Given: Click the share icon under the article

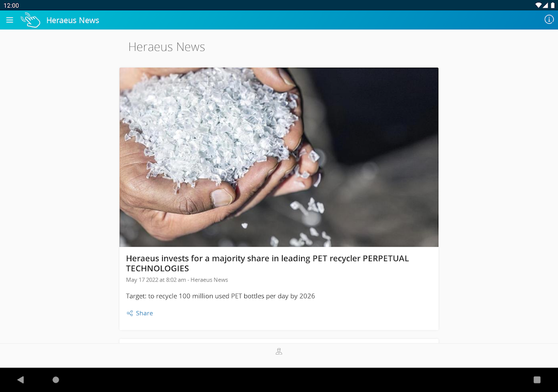Looking at the screenshot, I should (x=130, y=313).
